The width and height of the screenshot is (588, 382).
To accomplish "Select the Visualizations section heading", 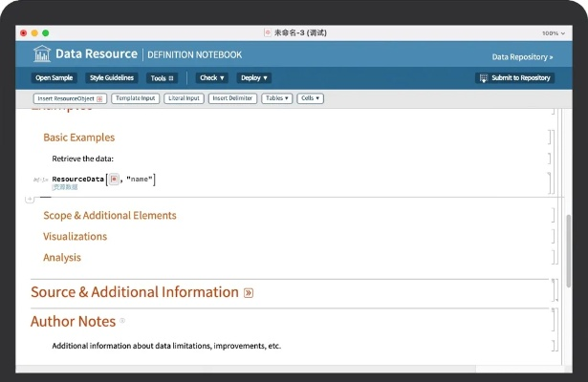I will [x=75, y=237].
